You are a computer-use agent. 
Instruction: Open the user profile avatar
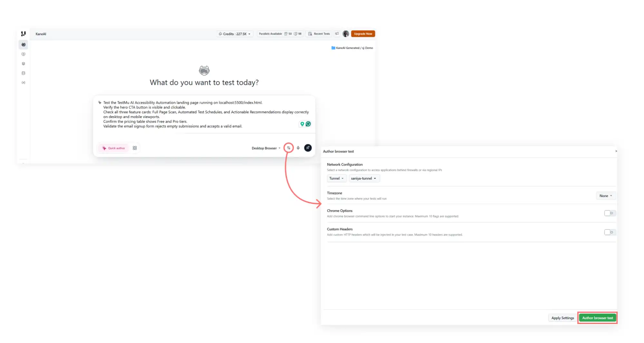click(x=346, y=34)
